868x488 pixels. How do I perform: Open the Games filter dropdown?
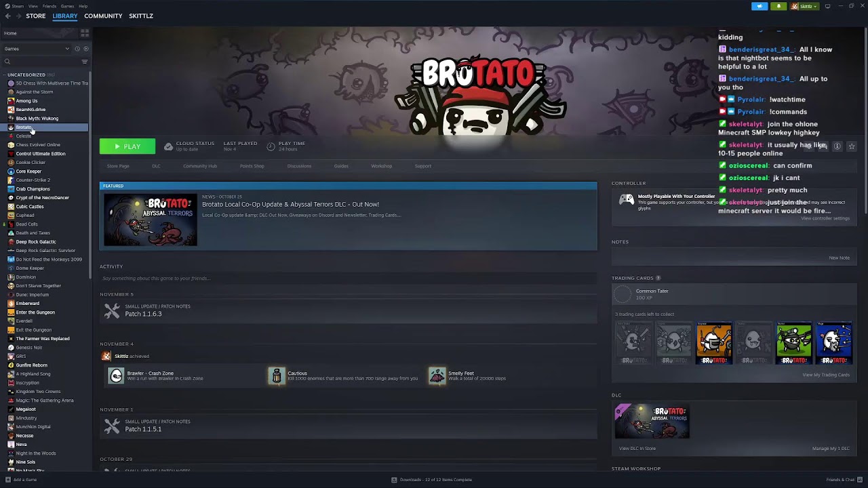38,49
